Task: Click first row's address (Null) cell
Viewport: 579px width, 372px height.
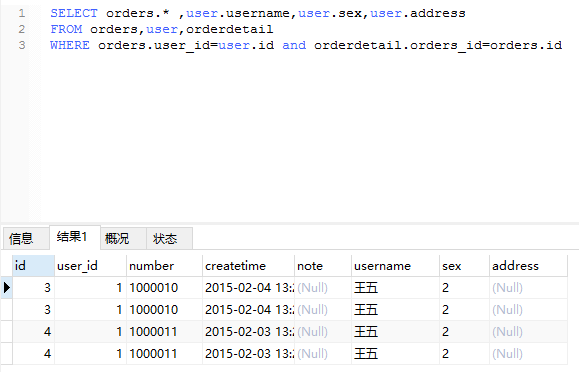Action: tap(528, 287)
